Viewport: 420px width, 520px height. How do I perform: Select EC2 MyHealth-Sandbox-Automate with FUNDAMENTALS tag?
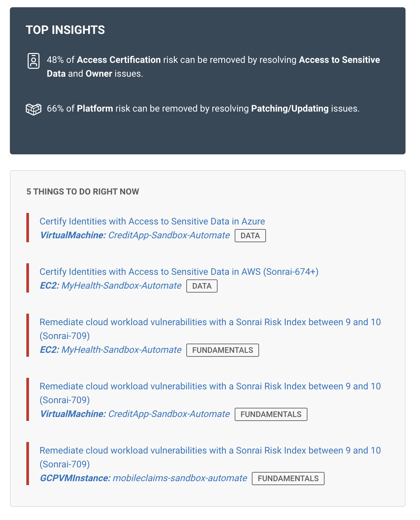click(111, 350)
